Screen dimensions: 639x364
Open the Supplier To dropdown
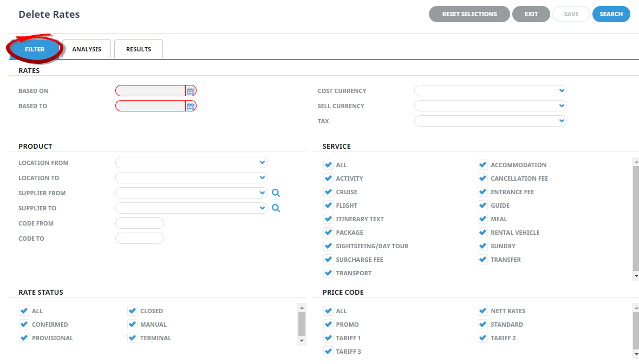192,208
